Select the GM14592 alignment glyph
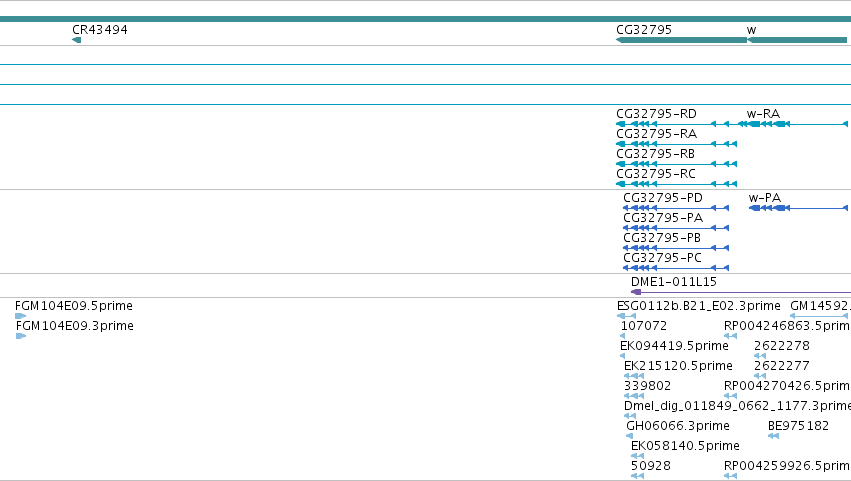The height and width of the screenshot is (481, 851). (819, 316)
